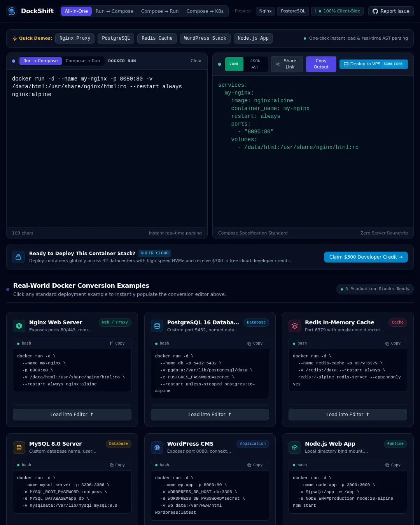Click the share icon beside Share Link
Viewport: 420px width, 525px height.
(278, 64)
